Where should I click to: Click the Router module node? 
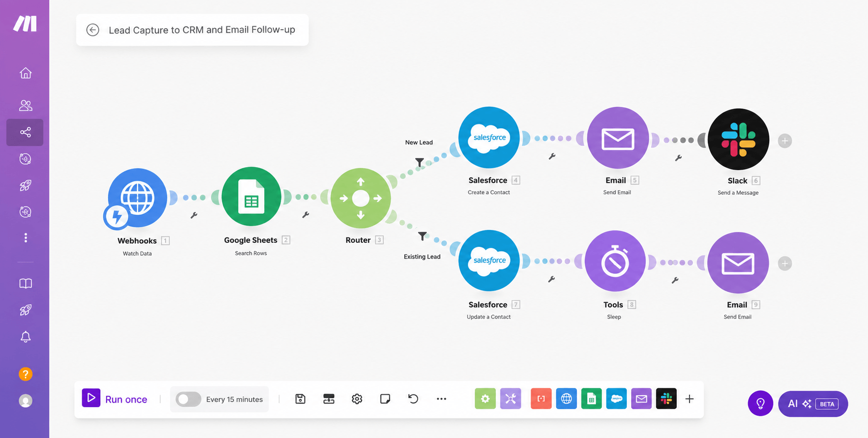click(361, 198)
